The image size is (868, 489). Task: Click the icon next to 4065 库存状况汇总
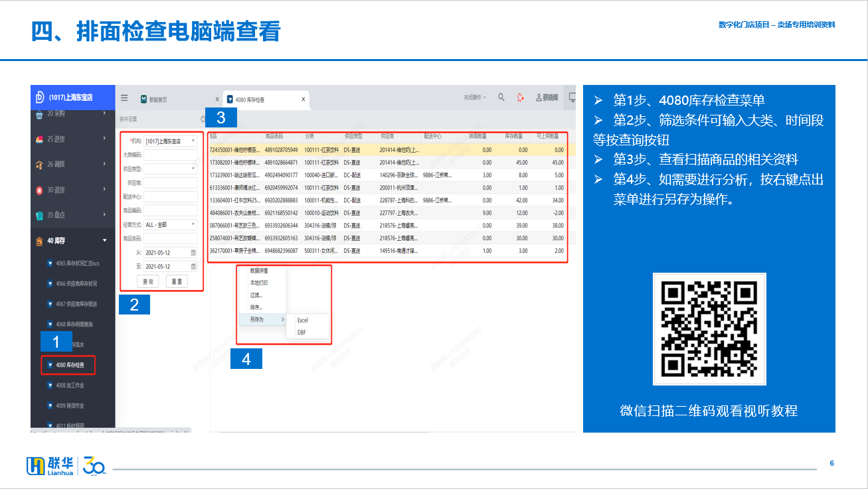coord(50,263)
